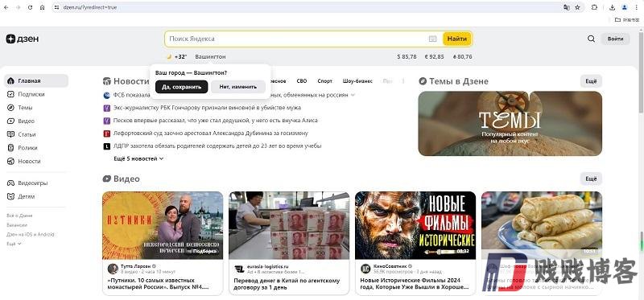
Task: Click the weather moon icon beside +32°
Action: point(169,56)
